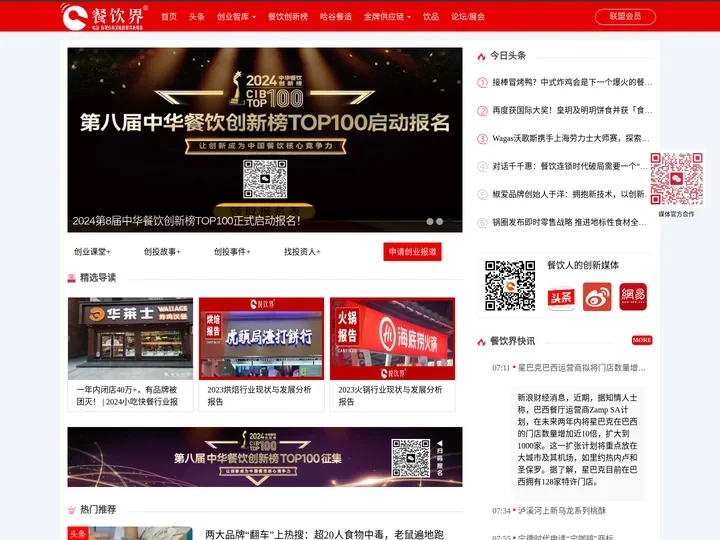Open article 2023火锅行业现状与发展分析报告
Viewport: 720px width, 540px height.
click(x=390, y=395)
